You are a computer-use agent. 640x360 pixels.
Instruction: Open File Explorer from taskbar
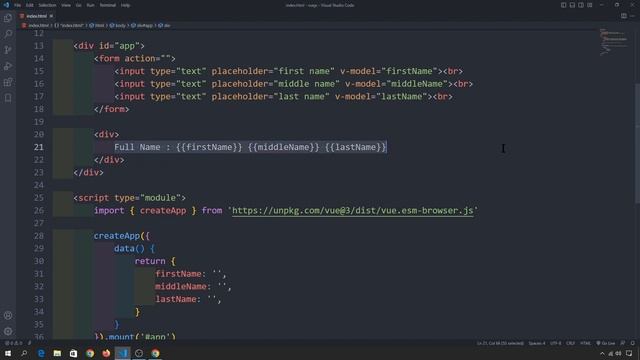click(57, 353)
